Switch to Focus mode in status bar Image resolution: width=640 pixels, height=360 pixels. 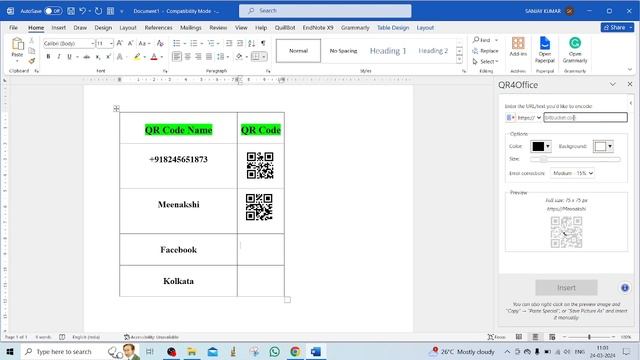(497, 337)
